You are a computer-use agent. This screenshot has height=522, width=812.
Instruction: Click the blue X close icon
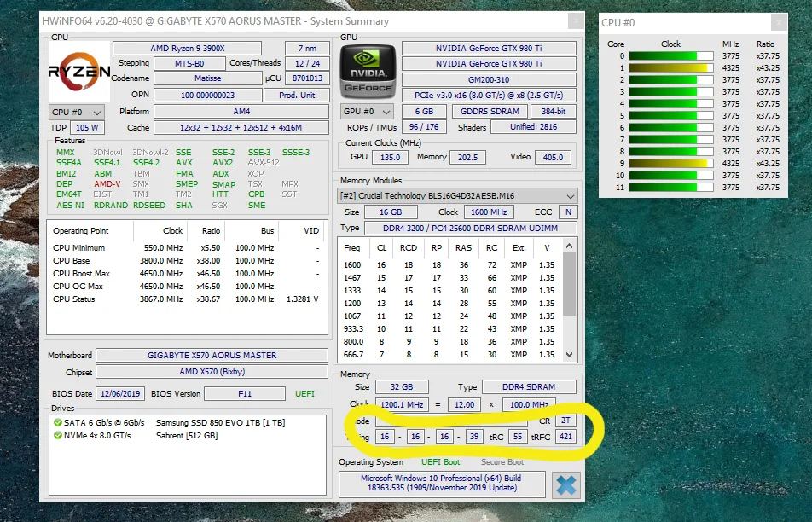pos(565,485)
